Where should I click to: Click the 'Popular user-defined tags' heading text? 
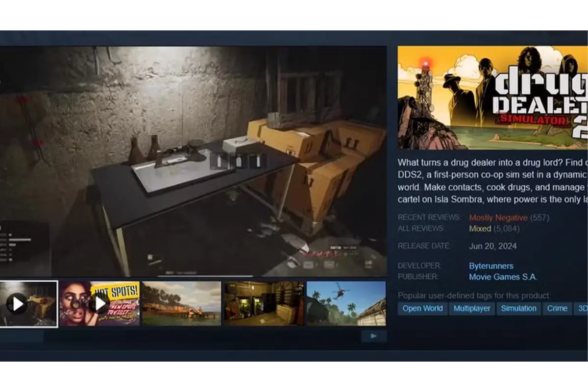(474, 295)
